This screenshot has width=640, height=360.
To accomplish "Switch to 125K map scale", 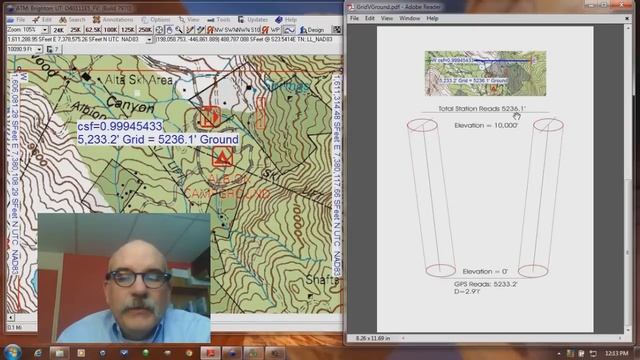I will 128,30.
